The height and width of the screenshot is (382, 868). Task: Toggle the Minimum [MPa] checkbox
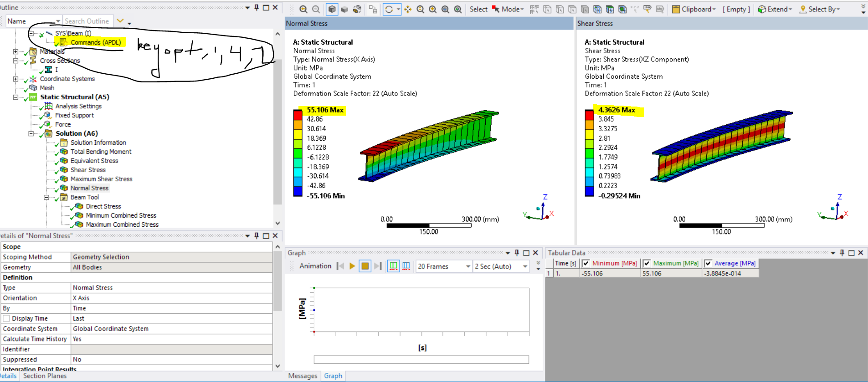586,263
